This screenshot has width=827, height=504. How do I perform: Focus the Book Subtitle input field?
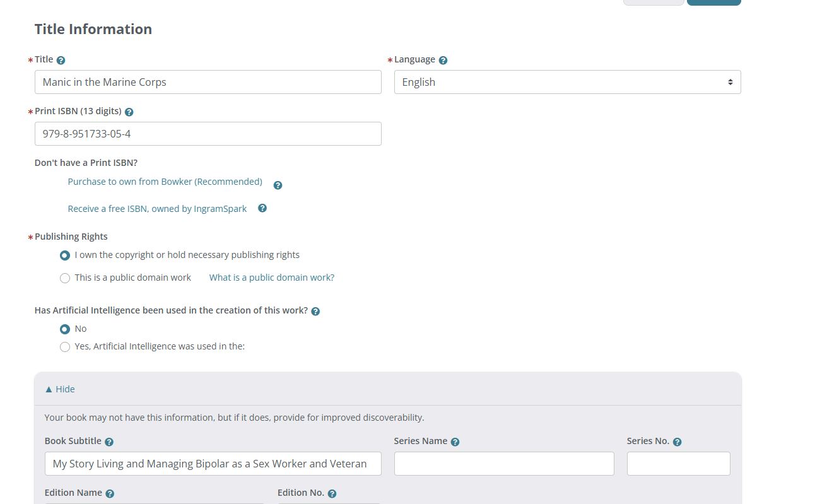[x=213, y=464]
